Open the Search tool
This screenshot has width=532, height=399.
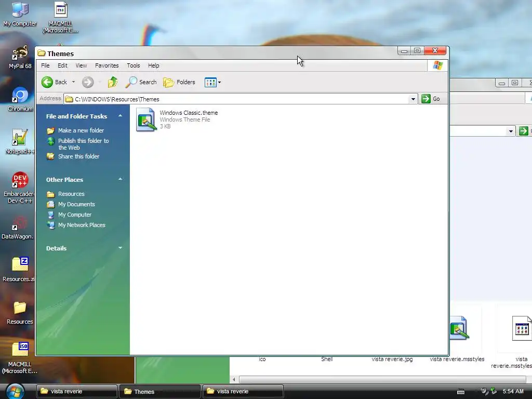click(141, 82)
